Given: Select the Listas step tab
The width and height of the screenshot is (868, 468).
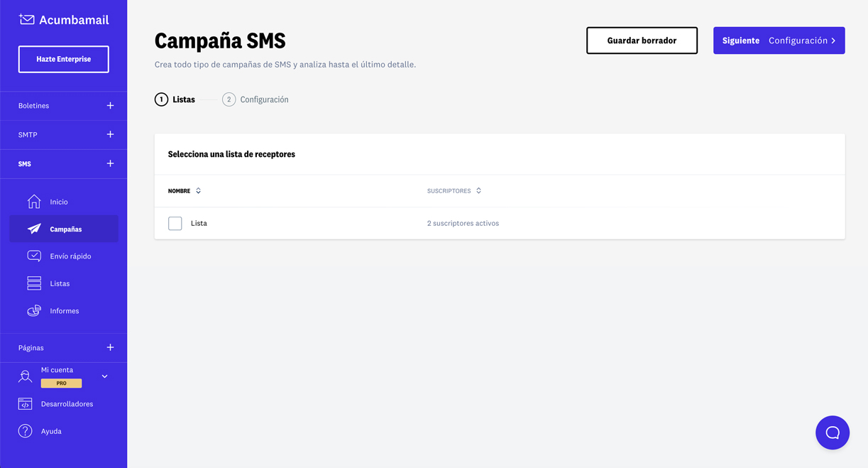Looking at the screenshot, I should pos(175,99).
